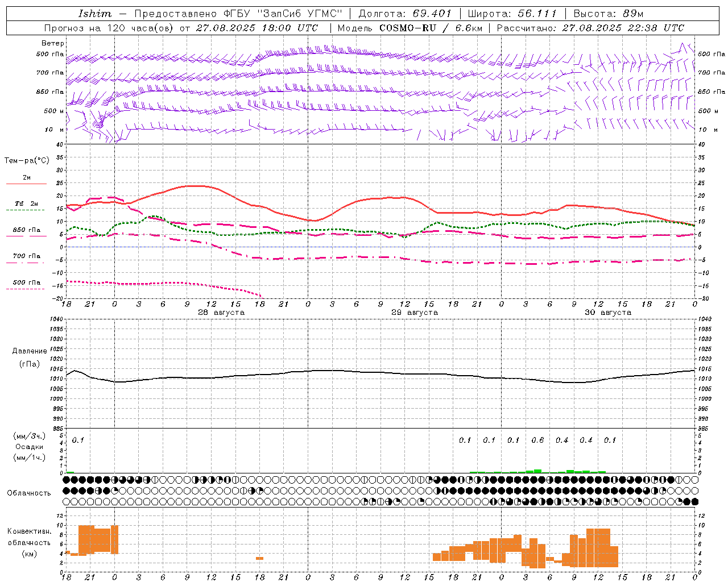Screen dimensions: 728x582
Task: Click the Td 2м dew point legend entry
Action: click(26, 203)
